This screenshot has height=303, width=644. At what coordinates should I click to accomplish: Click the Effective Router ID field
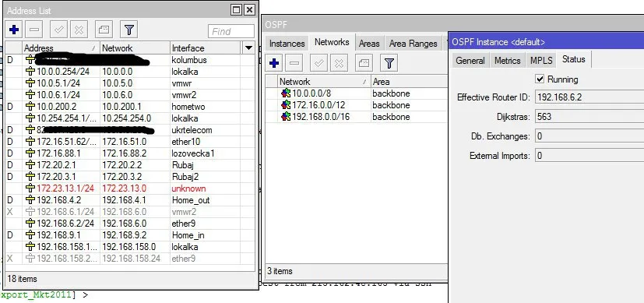click(x=589, y=97)
